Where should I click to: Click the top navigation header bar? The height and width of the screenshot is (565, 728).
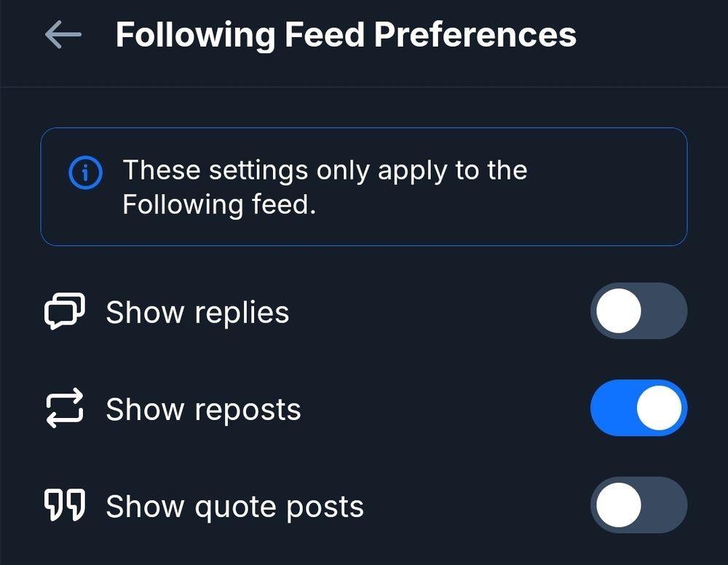(364, 40)
